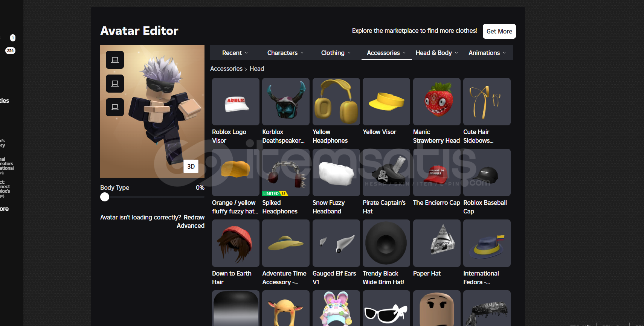Equip the Gauged Elf Ears V1
This screenshot has width=644, height=326.
[336, 243]
